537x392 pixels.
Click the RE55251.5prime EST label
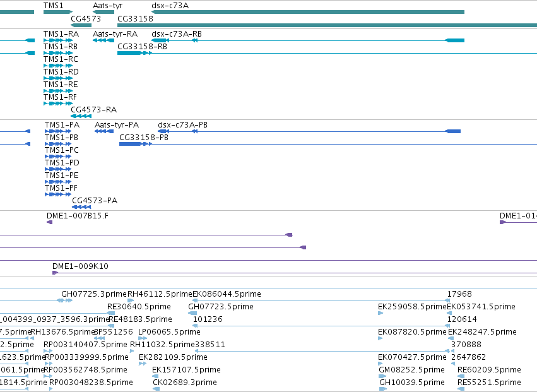489,383
